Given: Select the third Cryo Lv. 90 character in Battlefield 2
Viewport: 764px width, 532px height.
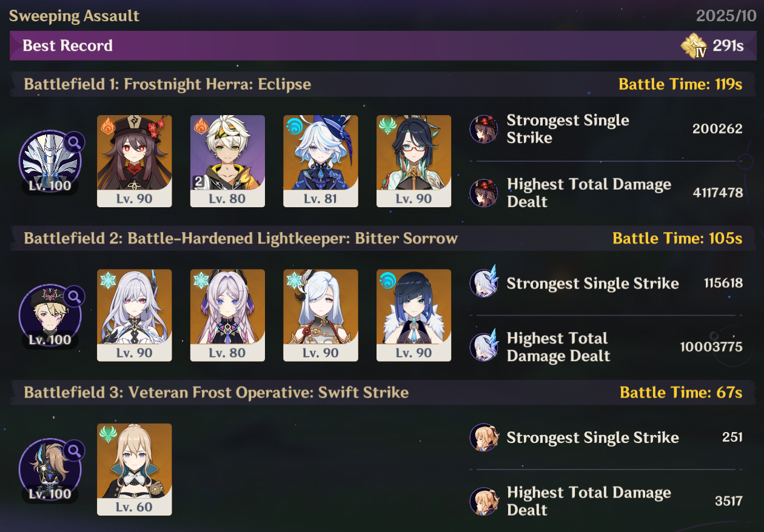Looking at the screenshot, I should click(321, 315).
